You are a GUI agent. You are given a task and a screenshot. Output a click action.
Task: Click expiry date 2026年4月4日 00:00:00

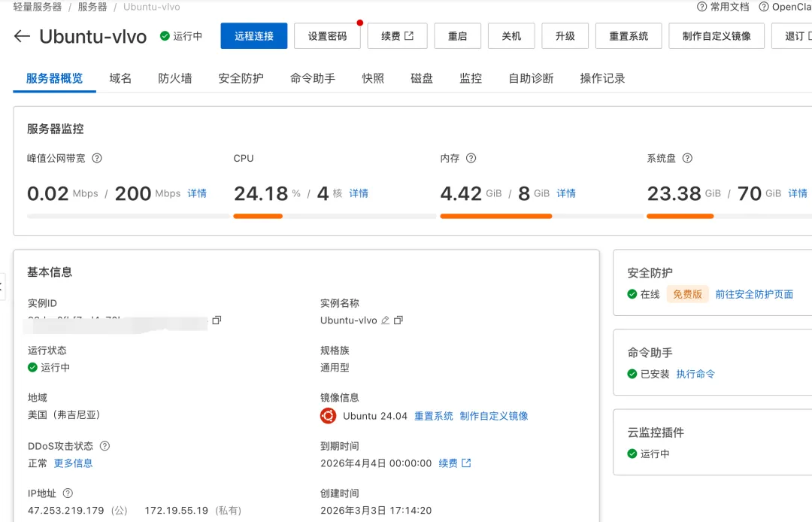click(376, 463)
